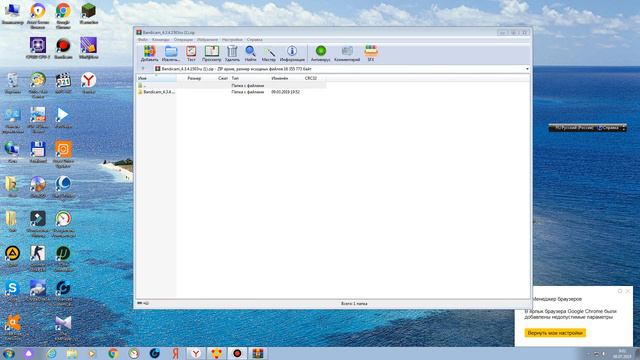
Task: Open File Explorer from the taskbar
Action: (x=72, y=353)
